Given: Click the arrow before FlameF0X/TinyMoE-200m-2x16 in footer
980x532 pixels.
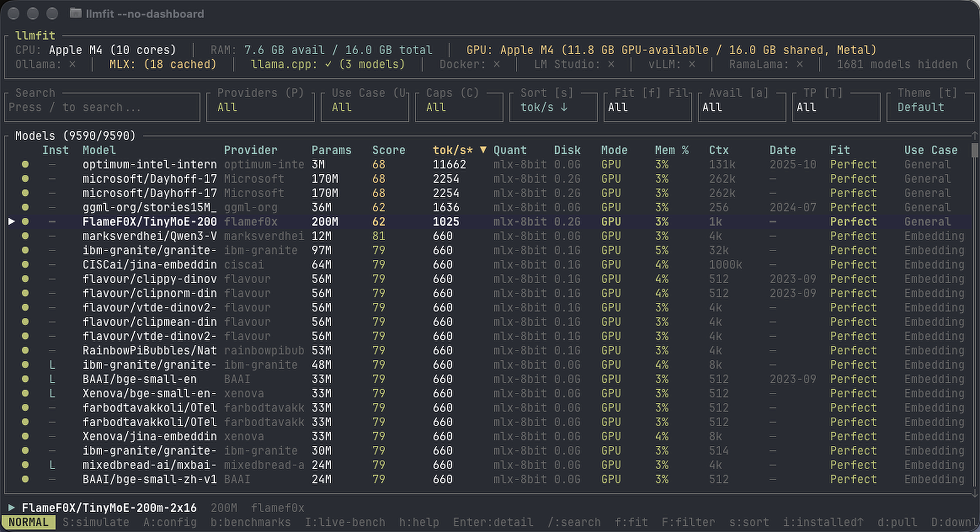Looking at the screenshot, I should [x=11, y=508].
